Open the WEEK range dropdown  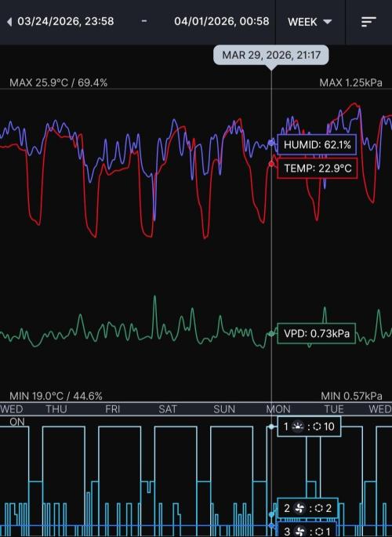(x=310, y=22)
